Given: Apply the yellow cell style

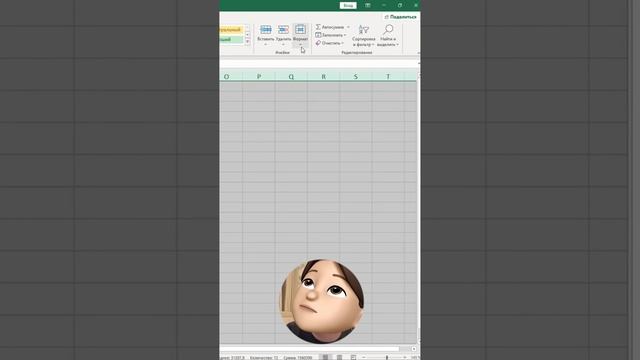Looking at the screenshot, I should coord(231,30).
